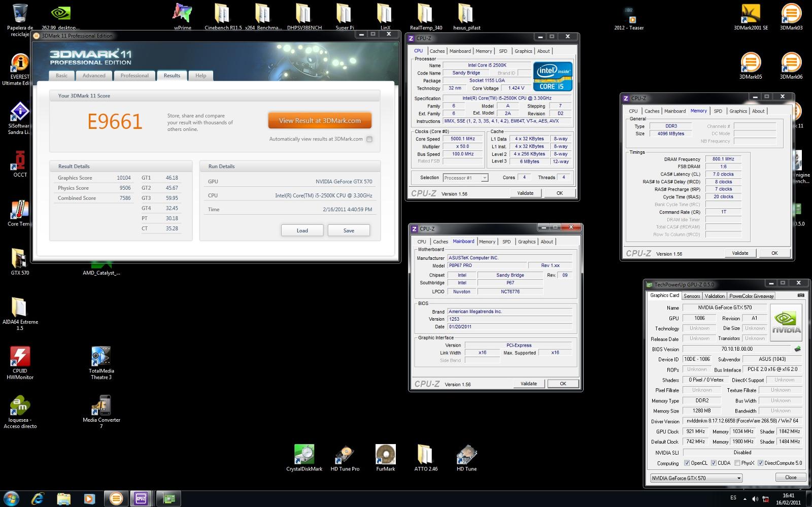Click the E9661 score text
The image size is (812, 507).
(x=115, y=122)
